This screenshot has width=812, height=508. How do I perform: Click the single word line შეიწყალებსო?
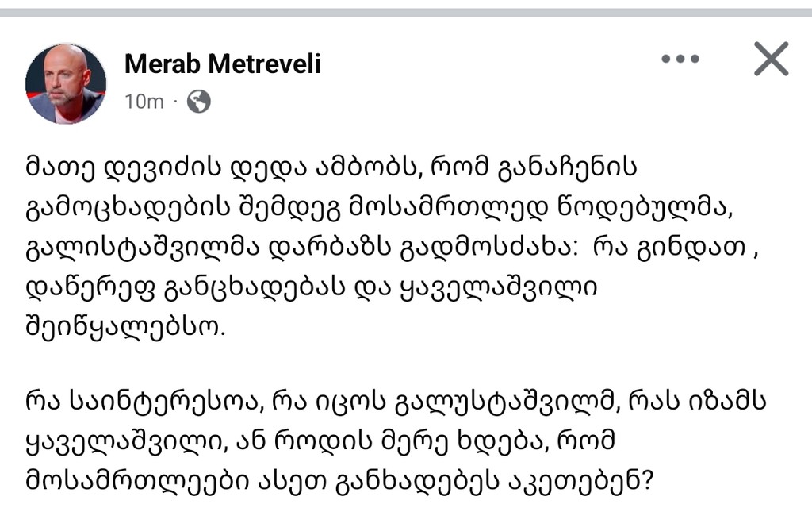click(x=125, y=328)
